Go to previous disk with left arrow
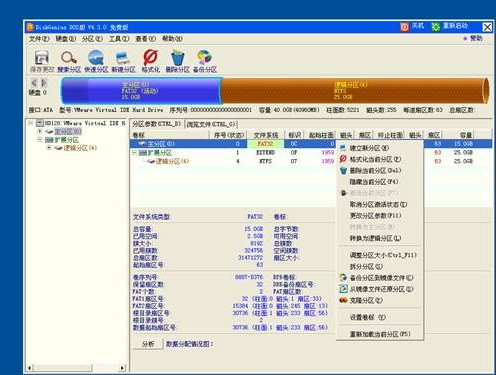This screenshot has width=496, height=375. coord(33,83)
